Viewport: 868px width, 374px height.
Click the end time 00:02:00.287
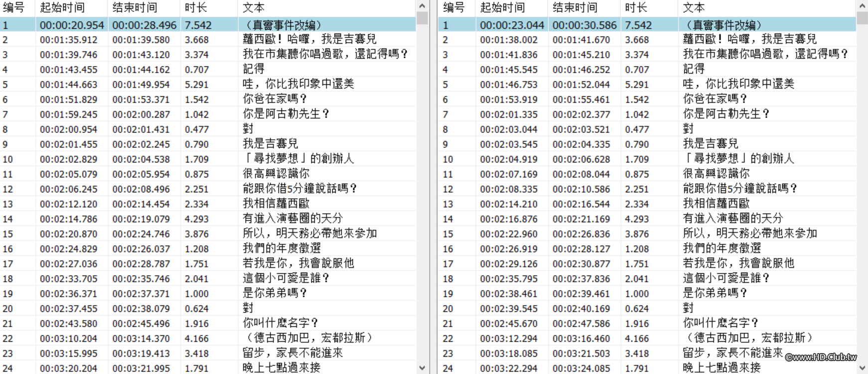pyautogui.click(x=141, y=115)
